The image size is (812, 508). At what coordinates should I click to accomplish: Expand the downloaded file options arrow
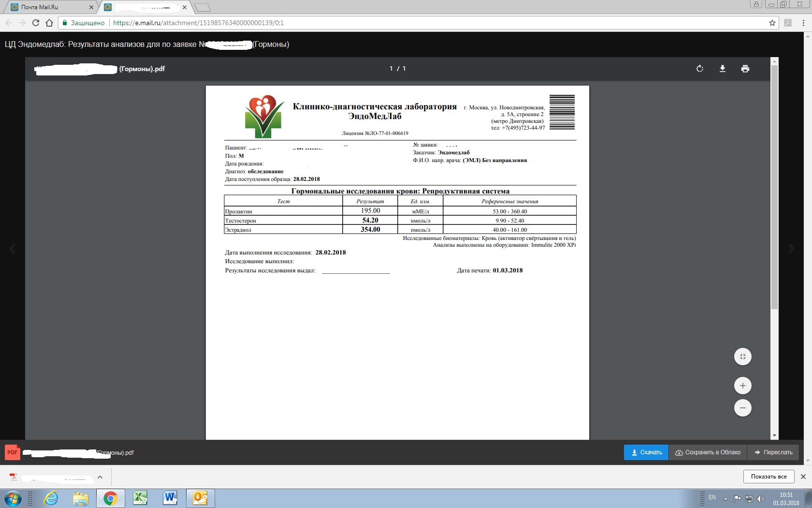tap(100, 477)
